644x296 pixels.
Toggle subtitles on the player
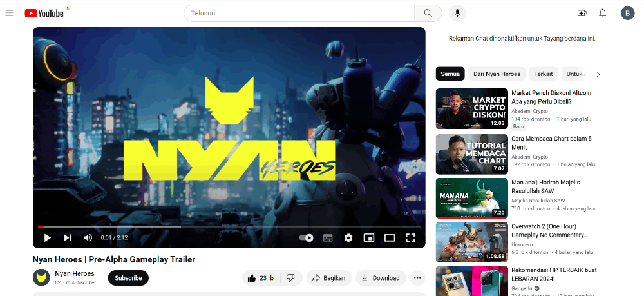click(328, 238)
